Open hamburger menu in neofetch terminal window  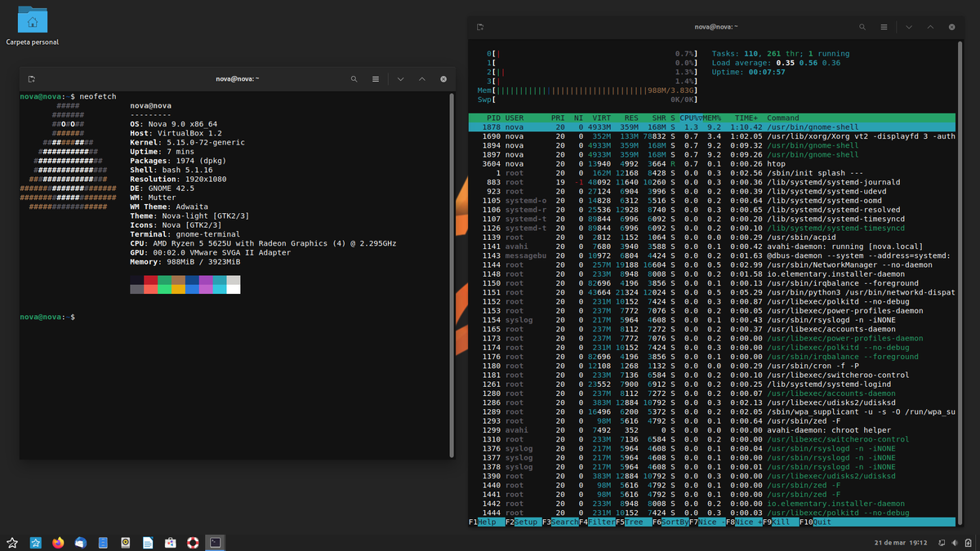point(376,79)
